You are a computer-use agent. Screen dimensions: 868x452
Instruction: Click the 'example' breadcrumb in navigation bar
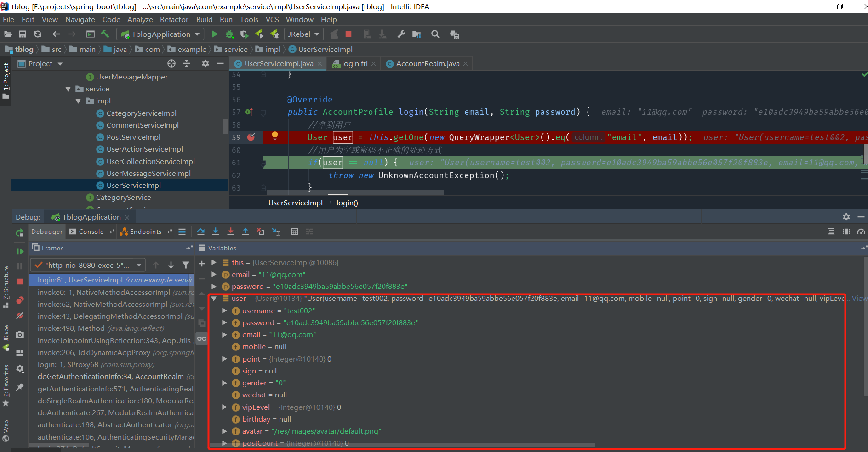[192, 49]
